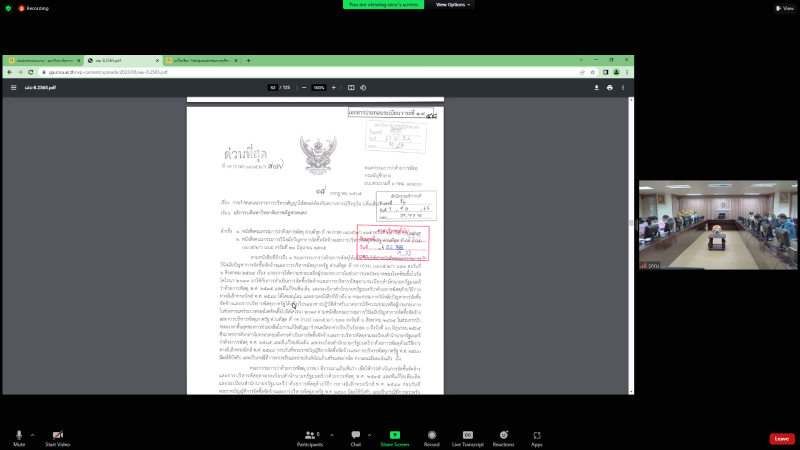Switch to the ครอ-8.2565.pdf browser tab

pyautogui.click(x=120, y=60)
